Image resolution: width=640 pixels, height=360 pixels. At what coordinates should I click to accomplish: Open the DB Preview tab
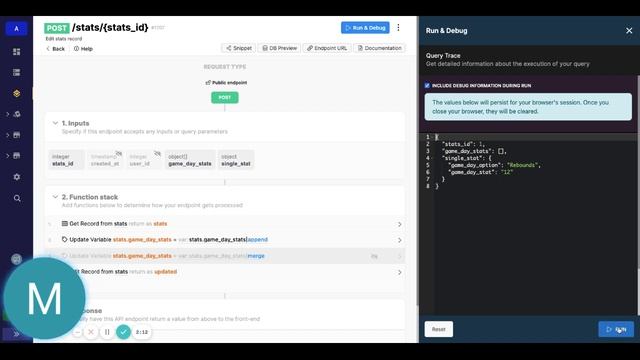[280, 48]
